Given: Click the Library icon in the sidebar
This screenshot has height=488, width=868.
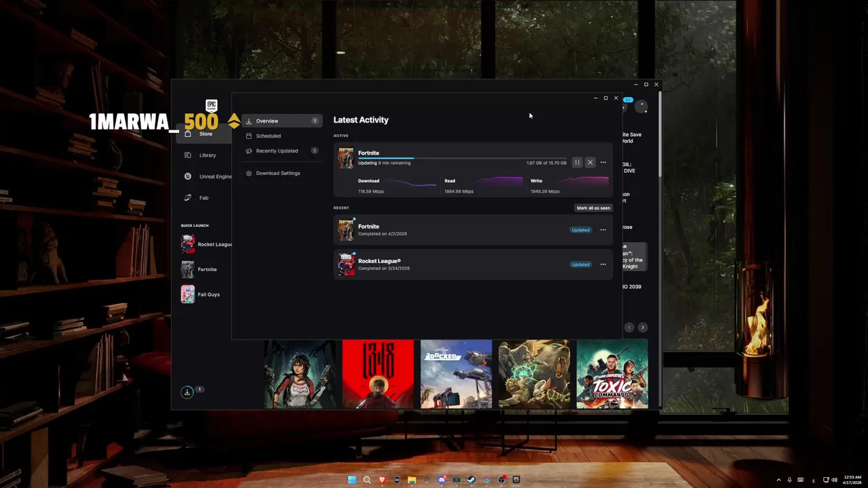Looking at the screenshot, I should pos(188,155).
